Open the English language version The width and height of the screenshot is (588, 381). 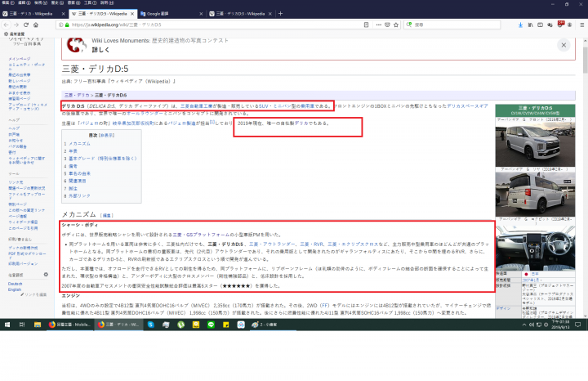(15, 289)
